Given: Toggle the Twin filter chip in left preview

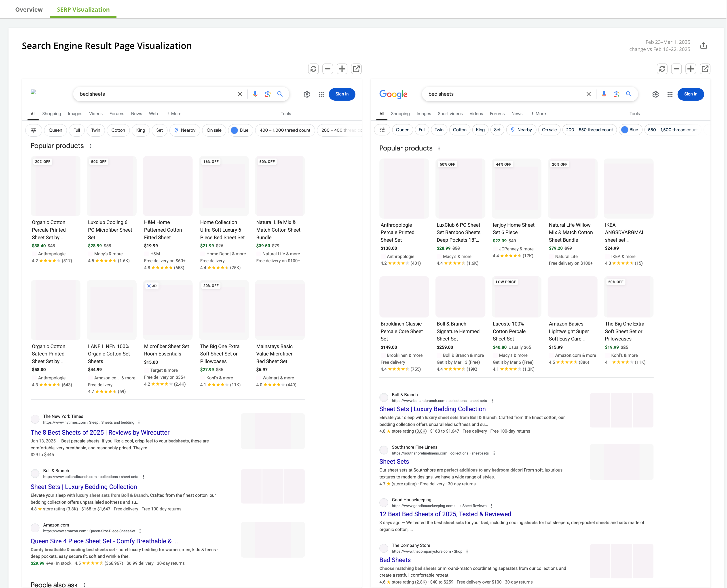Looking at the screenshot, I should pos(96,130).
